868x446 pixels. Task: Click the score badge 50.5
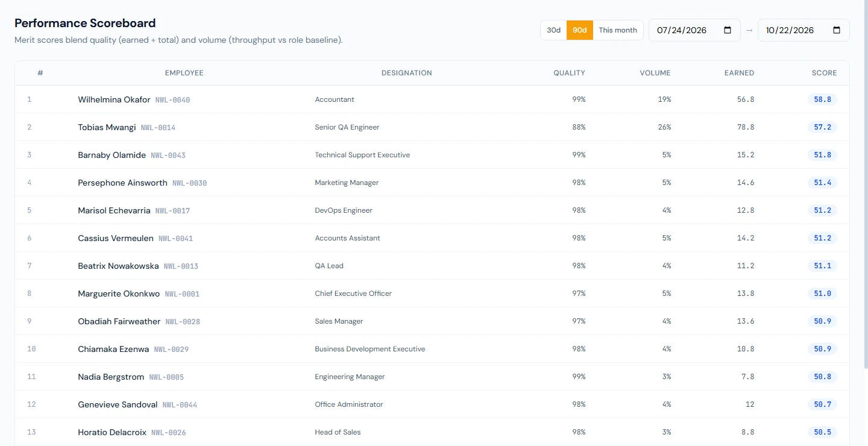[x=822, y=432]
